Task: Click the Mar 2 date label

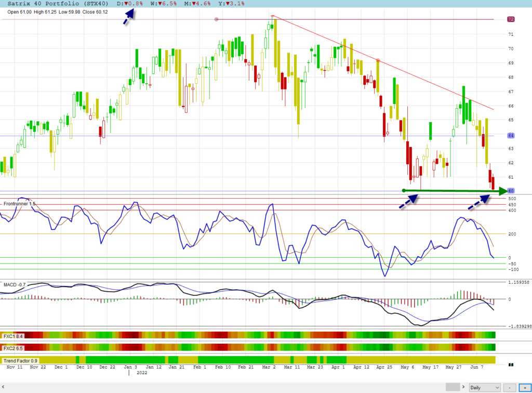Action: pyautogui.click(x=269, y=367)
